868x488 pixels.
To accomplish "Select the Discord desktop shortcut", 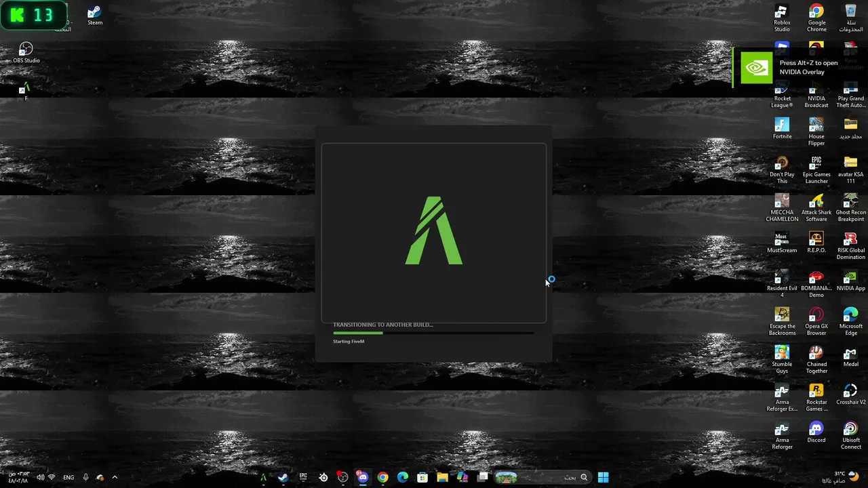I will click(x=816, y=432).
